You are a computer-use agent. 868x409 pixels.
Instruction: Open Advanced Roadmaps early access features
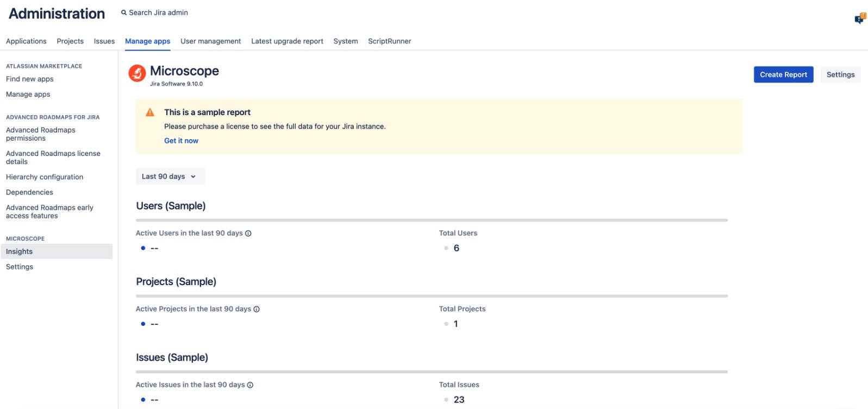49,212
